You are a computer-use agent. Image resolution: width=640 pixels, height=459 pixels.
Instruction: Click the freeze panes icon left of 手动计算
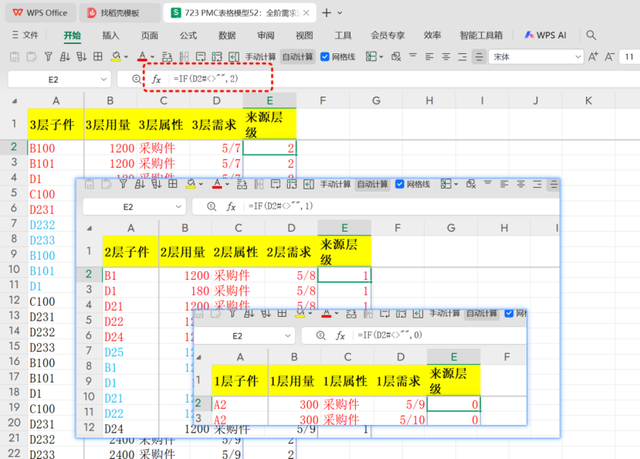click(217, 57)
